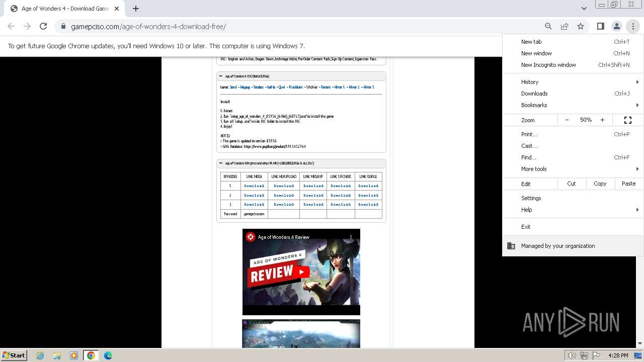Choose Exit from menu
Screen dimensions: 644x362
point(573,227)
